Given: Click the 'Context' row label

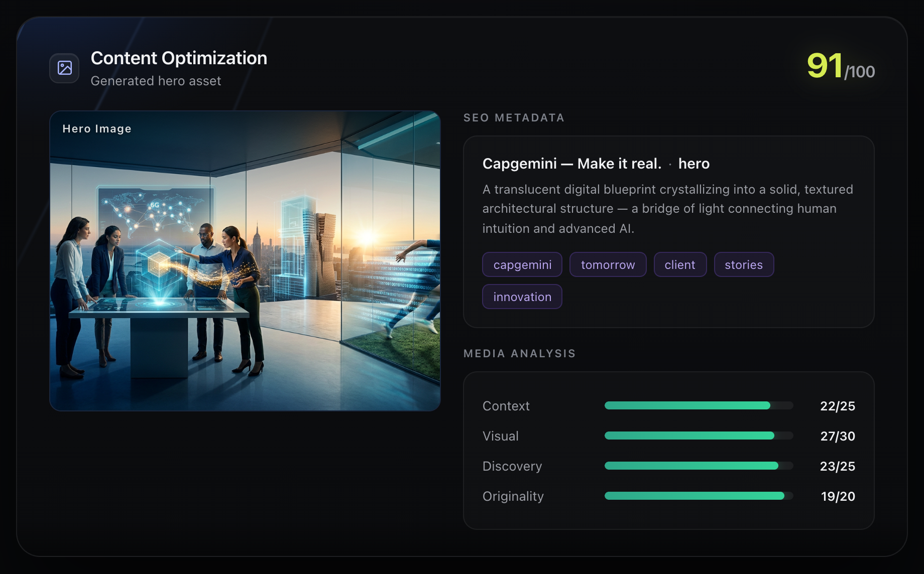Looking at the screenshot, I should [506, 406].
